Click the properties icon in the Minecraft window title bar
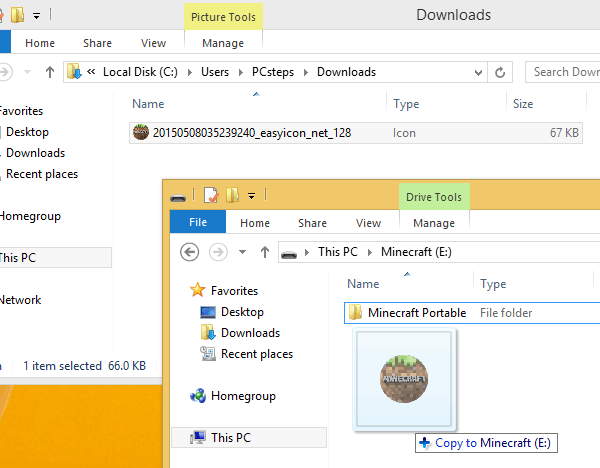This screenshot has width=600, height=468. point(211,195)
